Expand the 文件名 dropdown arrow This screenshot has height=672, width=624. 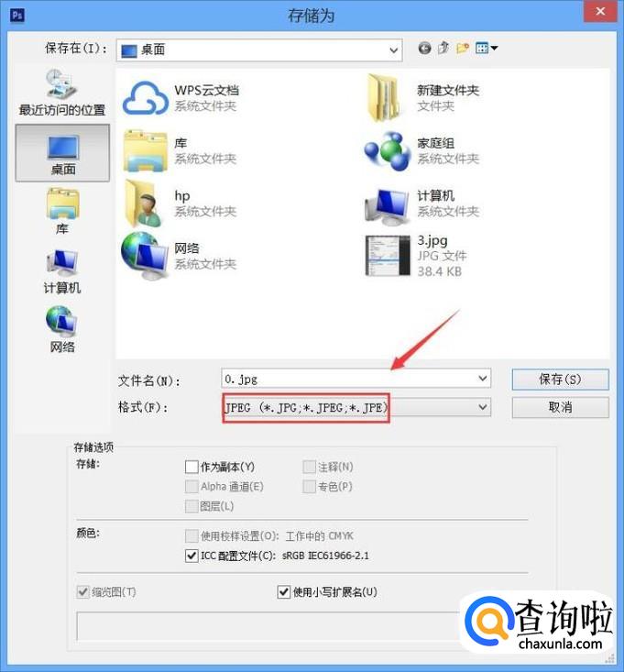click(482, 379)
